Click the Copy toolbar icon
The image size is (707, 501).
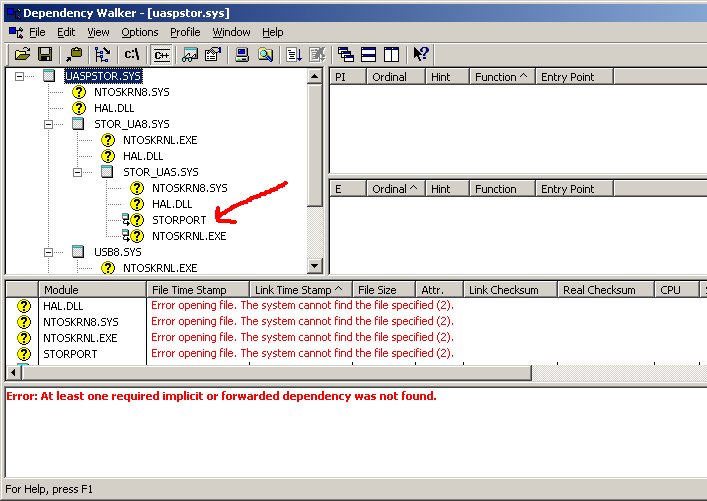(x=74, y=55)
